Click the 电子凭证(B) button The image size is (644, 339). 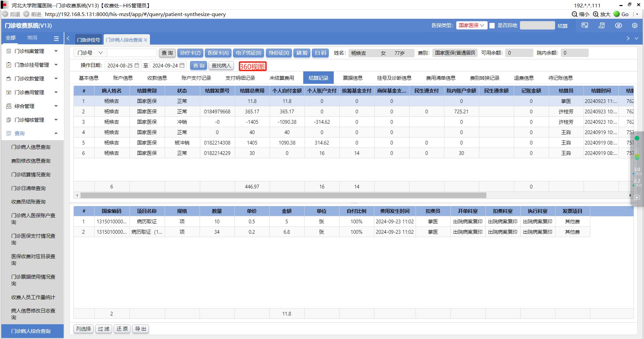tap(248, 53)
